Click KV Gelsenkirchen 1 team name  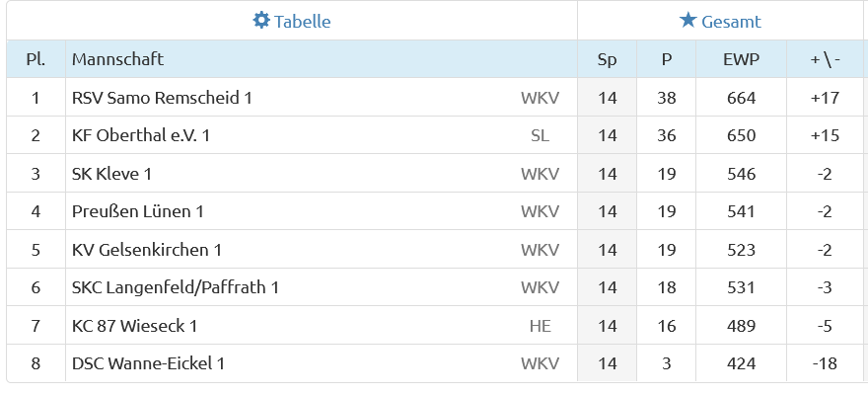(x=147, y=250)
